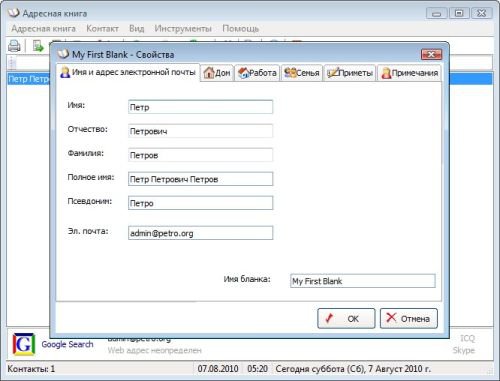This screenshot has width=500, height=381.
Task: Open the Инструменты menu
Action: 183,29
